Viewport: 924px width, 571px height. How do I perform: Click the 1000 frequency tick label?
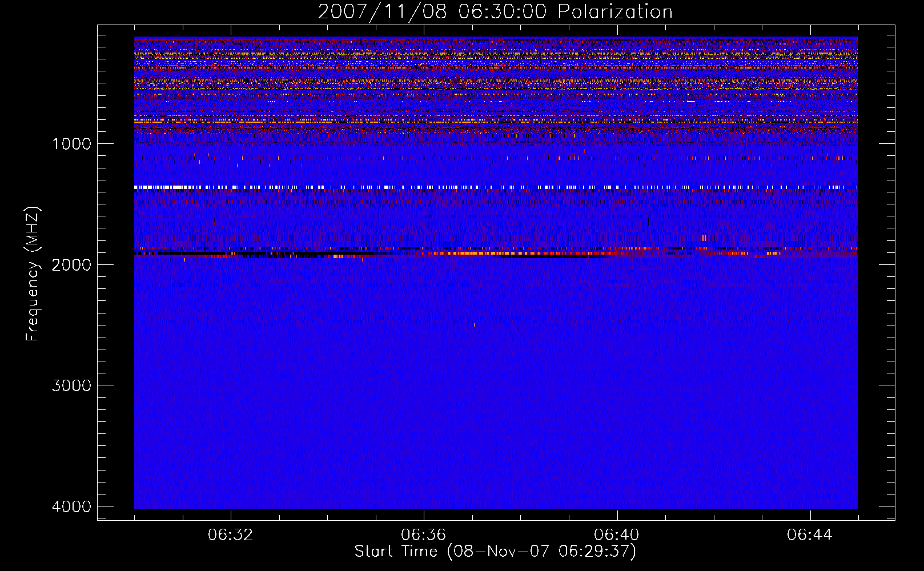[x=71, y=144]
